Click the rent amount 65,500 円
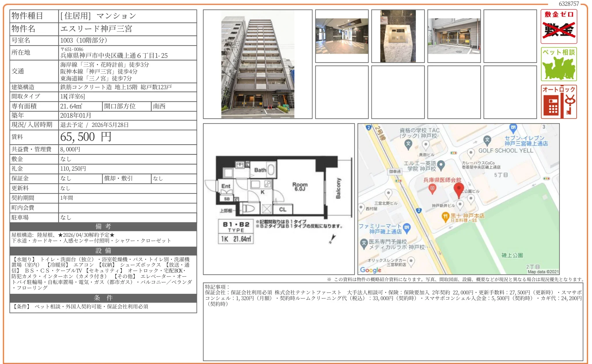The width and height of the screenshot is (592, 364). [86, 137]
